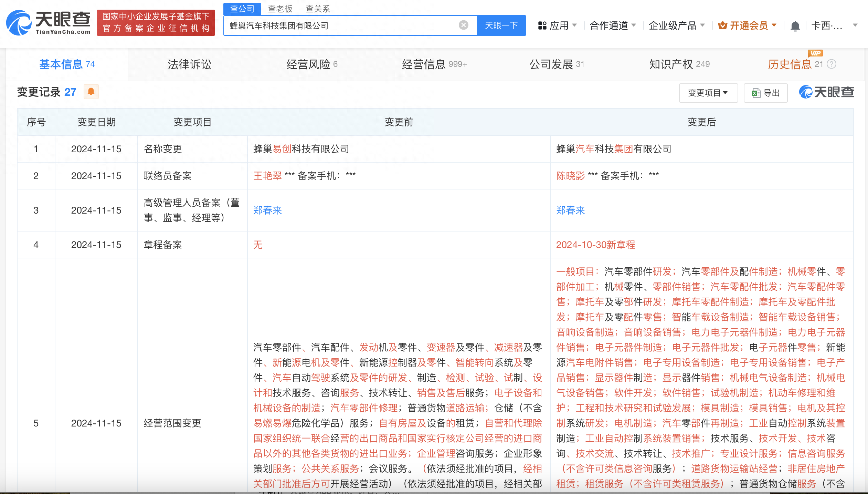Open the notification bell in header
This screenshot has height=494, width=868.
[x=795, y=26]
